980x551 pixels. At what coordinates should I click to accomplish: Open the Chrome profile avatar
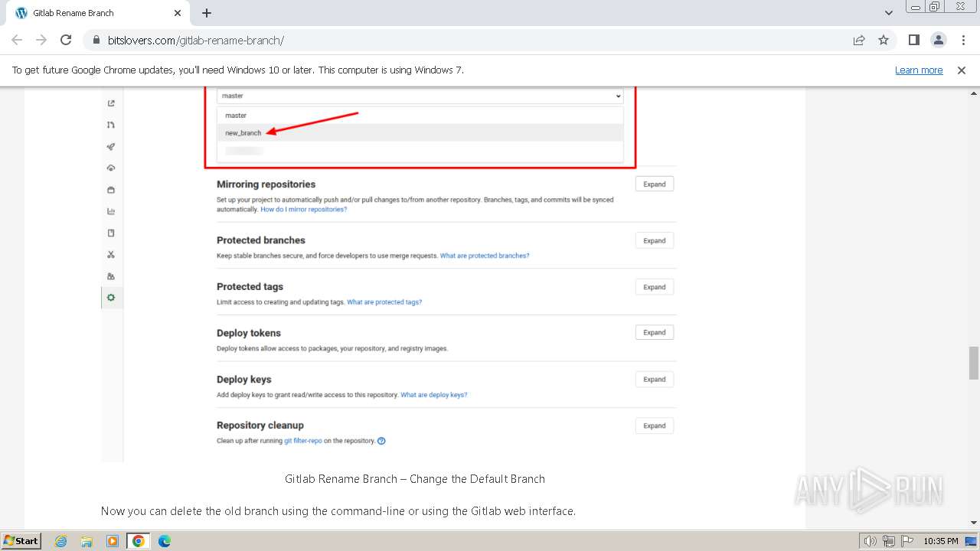[x=938, y=40]
